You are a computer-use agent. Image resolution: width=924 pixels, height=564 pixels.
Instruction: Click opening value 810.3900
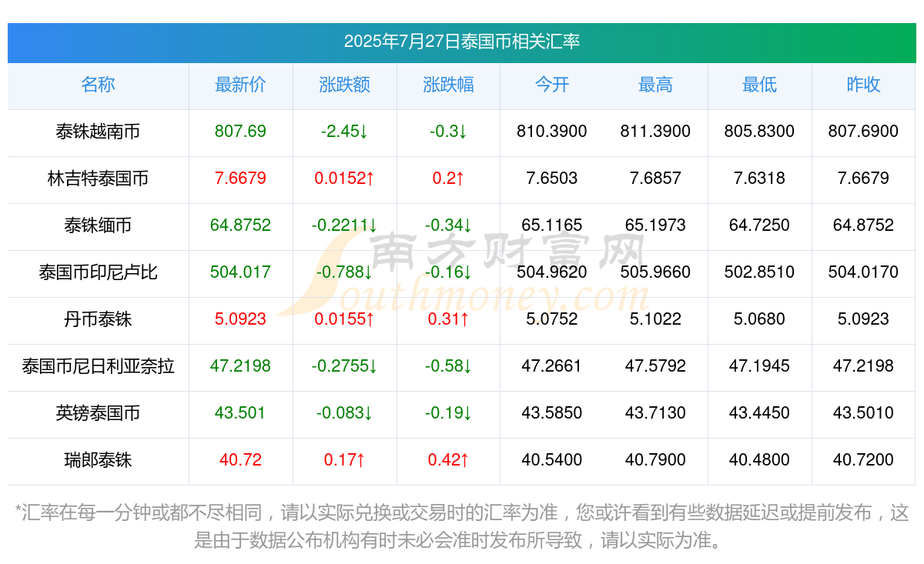tap(552, 132)
